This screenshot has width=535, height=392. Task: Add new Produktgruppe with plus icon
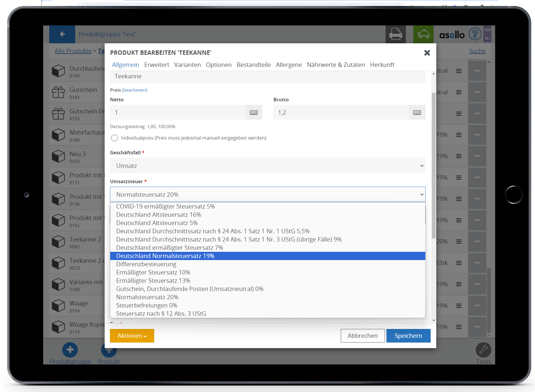(x=70, y=350)
